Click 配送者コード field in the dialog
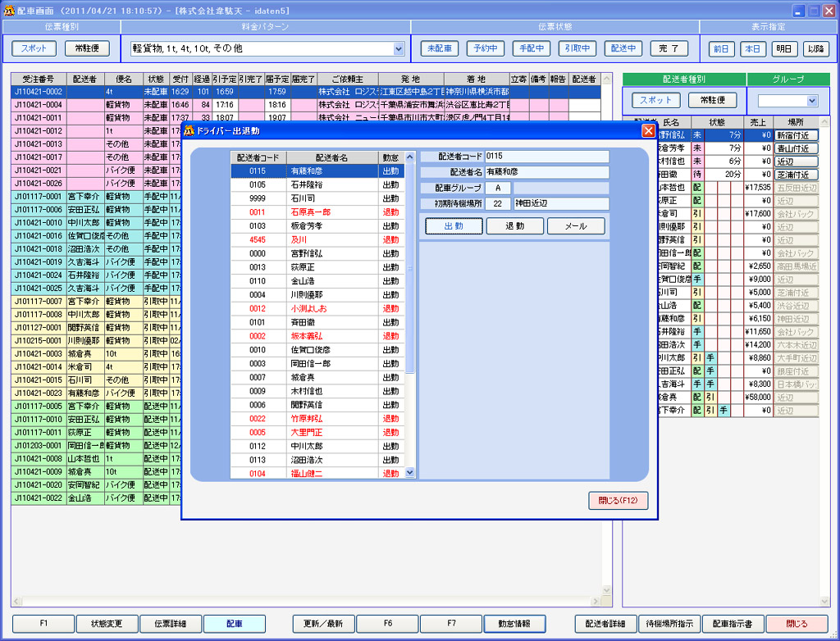The image size is (840, 641). [547, 157]
